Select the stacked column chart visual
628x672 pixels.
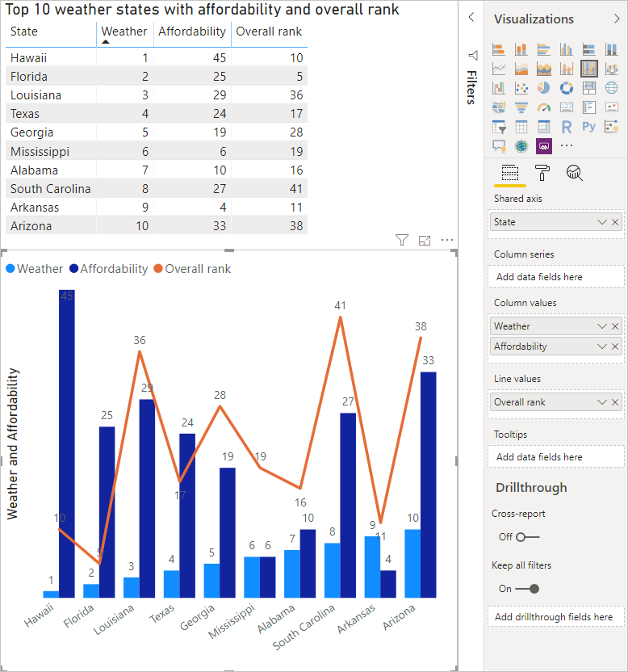[x=521, y=49]
